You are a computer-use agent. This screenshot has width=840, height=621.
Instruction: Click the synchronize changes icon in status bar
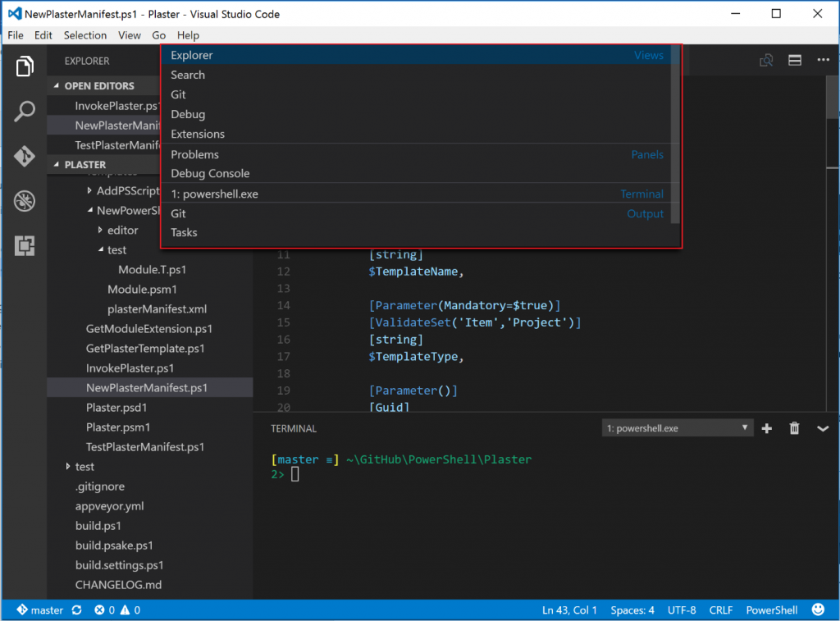pyautogui.click(x=77, y=610)
